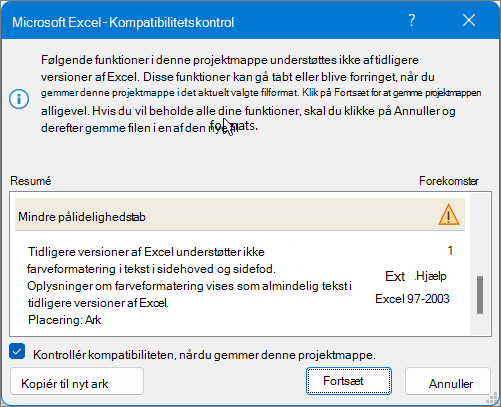Click the warning triangle icon
Screen dimensions: 501x407
[449, 215]
